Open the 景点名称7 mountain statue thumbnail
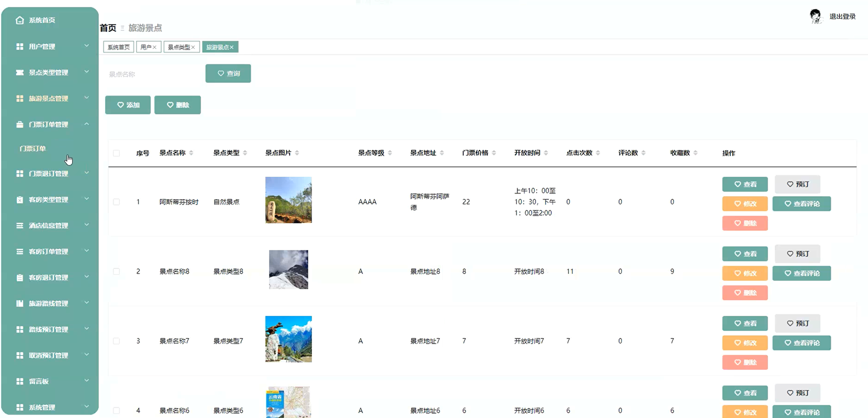The height and width of the screenshot is (418, 868). [x=289, y=339]
